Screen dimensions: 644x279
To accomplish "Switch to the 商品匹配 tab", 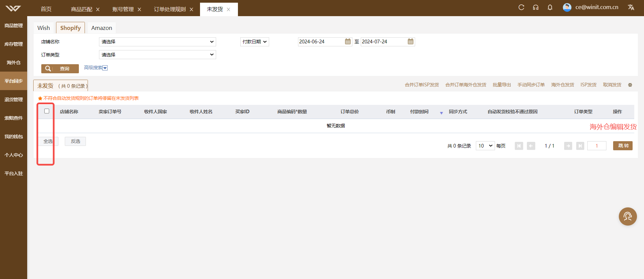I will (x=82, y=9).
